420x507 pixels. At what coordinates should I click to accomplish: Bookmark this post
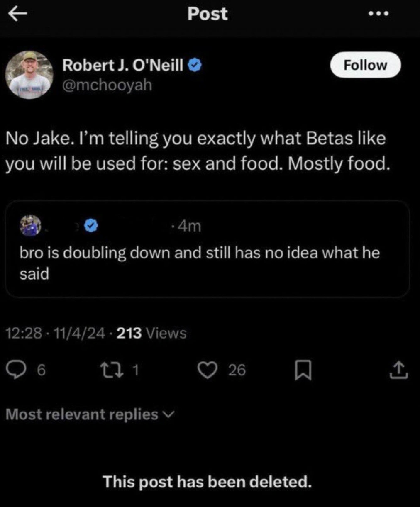click(303, 370)
